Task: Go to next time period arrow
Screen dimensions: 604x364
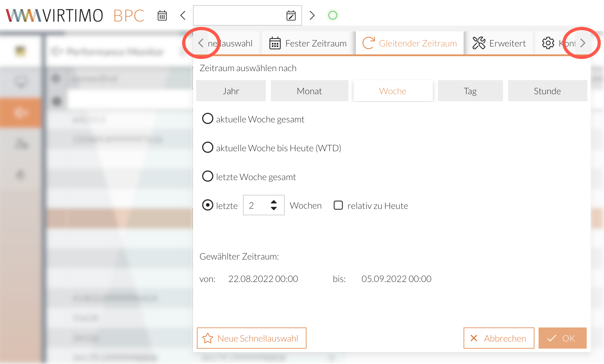Action: [312, 15]
